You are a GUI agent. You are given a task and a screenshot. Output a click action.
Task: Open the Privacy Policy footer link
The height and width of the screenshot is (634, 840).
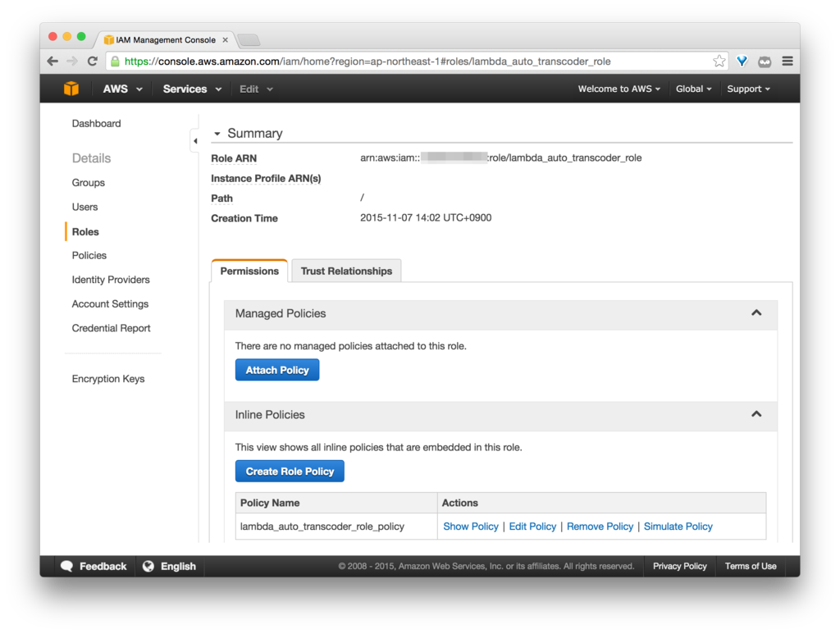click(x=679, y=566)
